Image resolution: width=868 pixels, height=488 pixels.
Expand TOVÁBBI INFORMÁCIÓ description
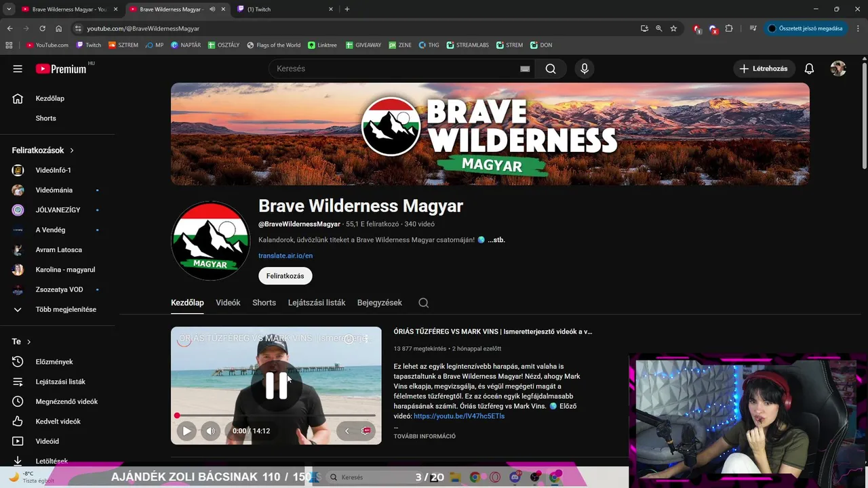pos(425,436)
